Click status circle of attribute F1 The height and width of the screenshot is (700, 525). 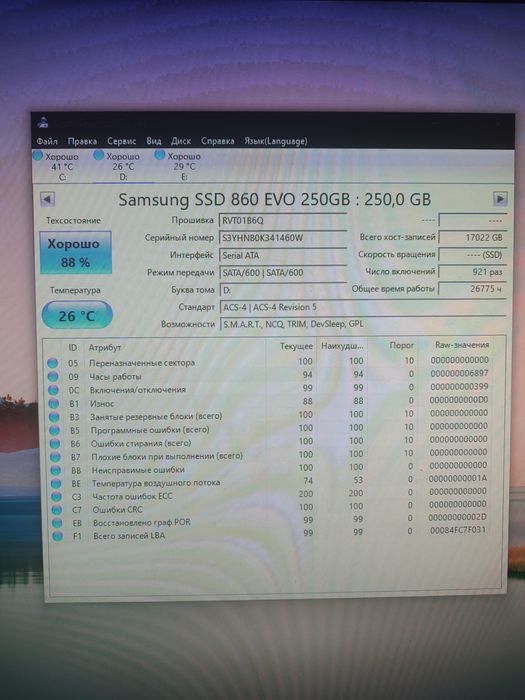coord(58,536)
